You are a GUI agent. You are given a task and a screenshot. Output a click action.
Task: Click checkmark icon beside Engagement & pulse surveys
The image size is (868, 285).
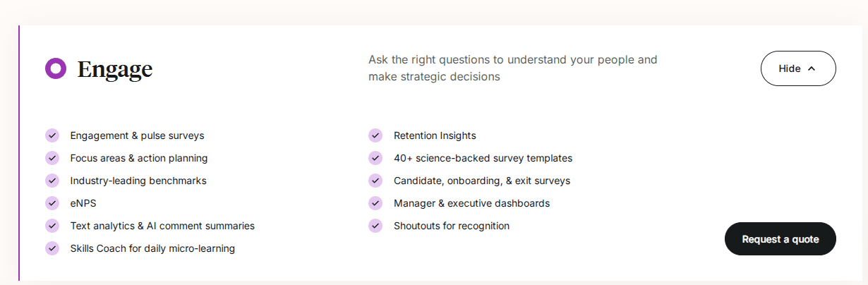(x=52, y=135)
